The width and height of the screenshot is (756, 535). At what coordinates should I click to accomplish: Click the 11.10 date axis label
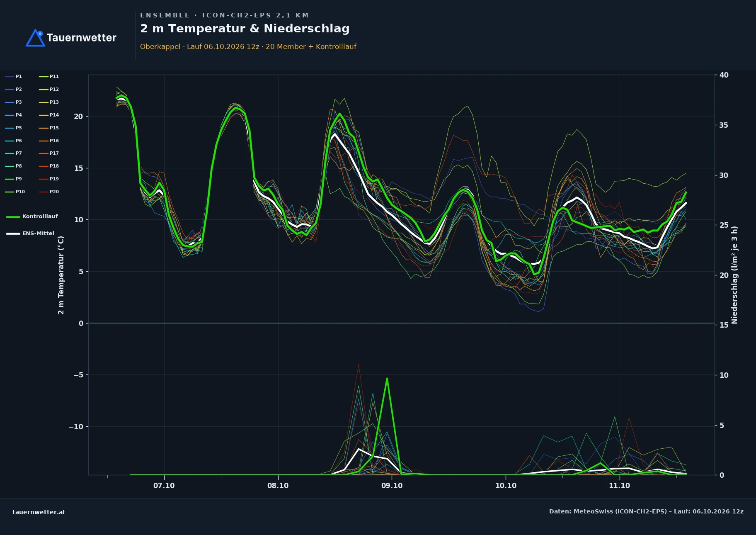pos(620,486)
